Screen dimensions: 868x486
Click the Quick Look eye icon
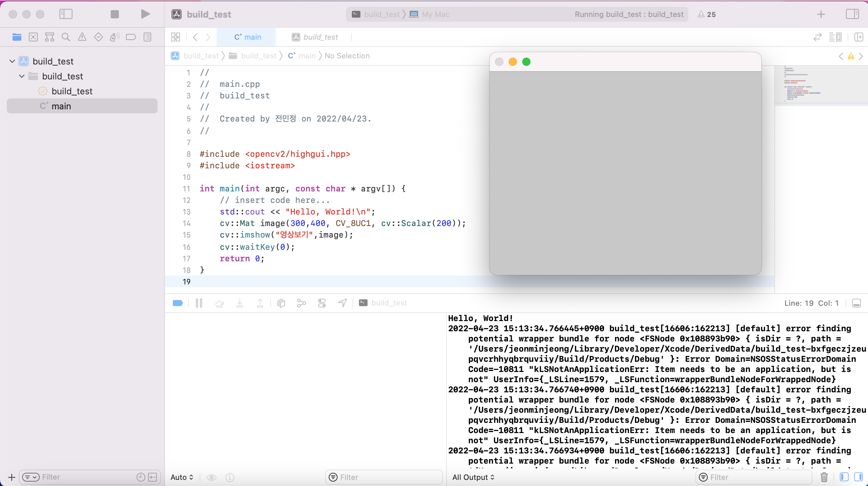pos(212,478)
